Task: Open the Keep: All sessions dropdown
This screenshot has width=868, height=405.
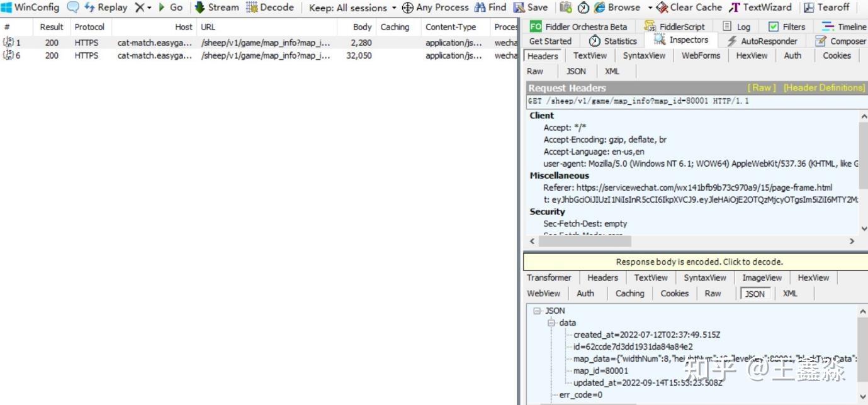Action: pyautogui.click(x=352, y=8)
